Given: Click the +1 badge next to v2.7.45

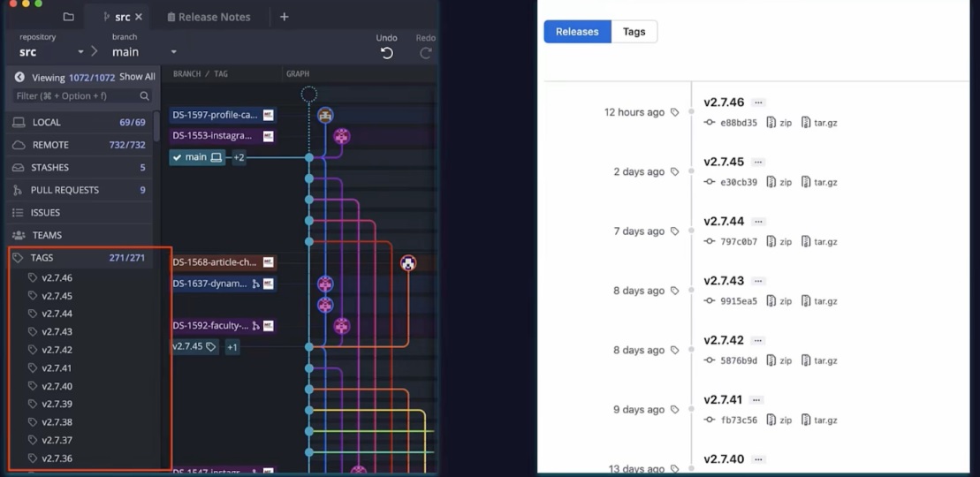Looking at the screenshot, I should tap(232, 347).
